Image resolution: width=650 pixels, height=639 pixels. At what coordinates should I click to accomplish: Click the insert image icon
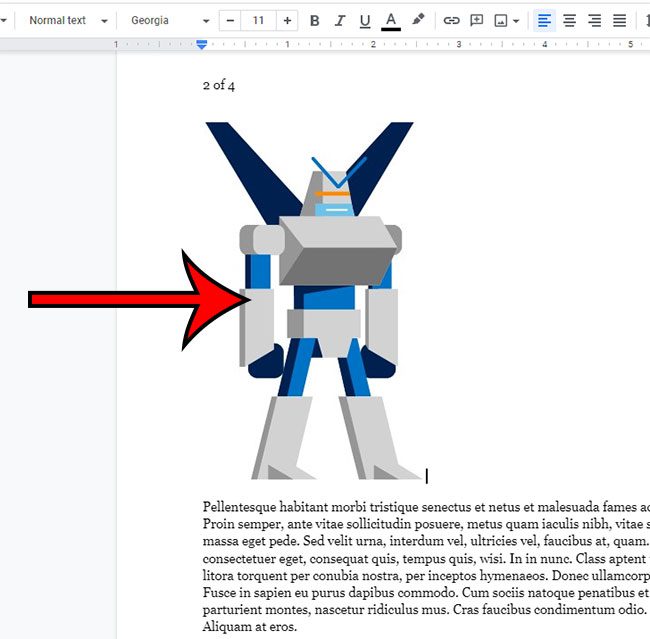click(501, 20)
